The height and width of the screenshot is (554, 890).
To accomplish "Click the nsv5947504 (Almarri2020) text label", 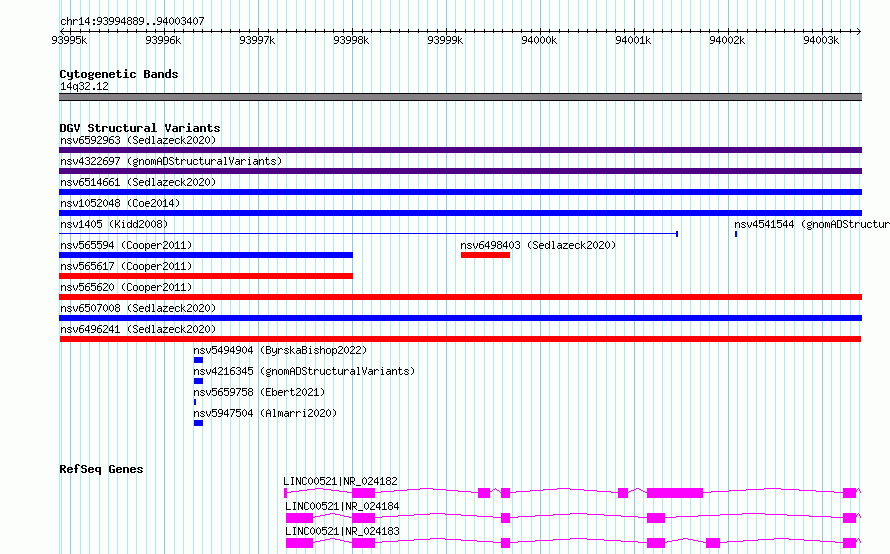I will [x=265, y=413].
